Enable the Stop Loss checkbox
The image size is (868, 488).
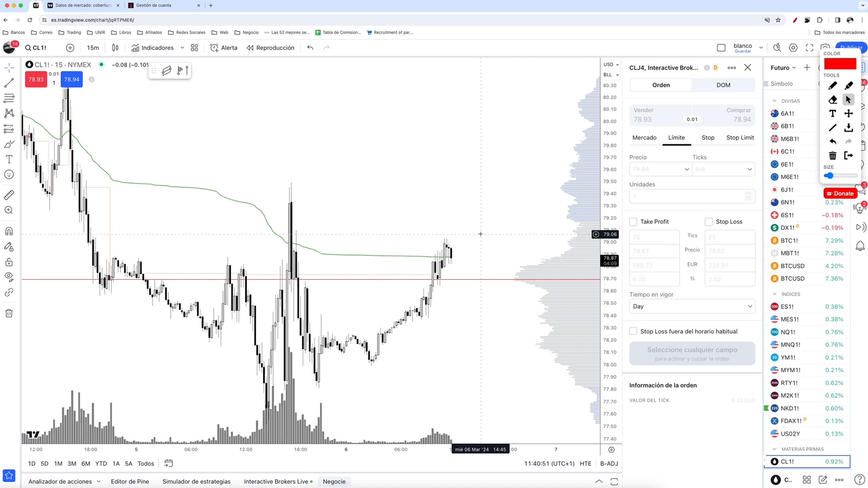(x=709, y=221)
